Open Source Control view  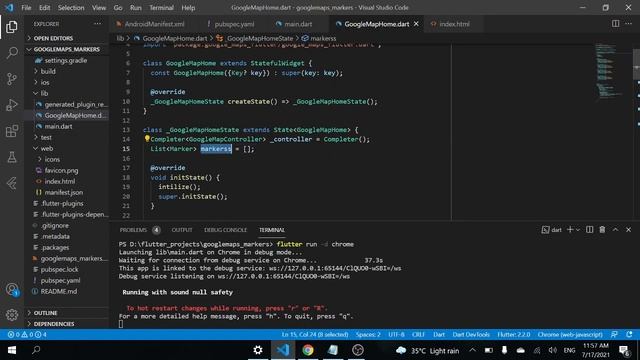(12, 79)
